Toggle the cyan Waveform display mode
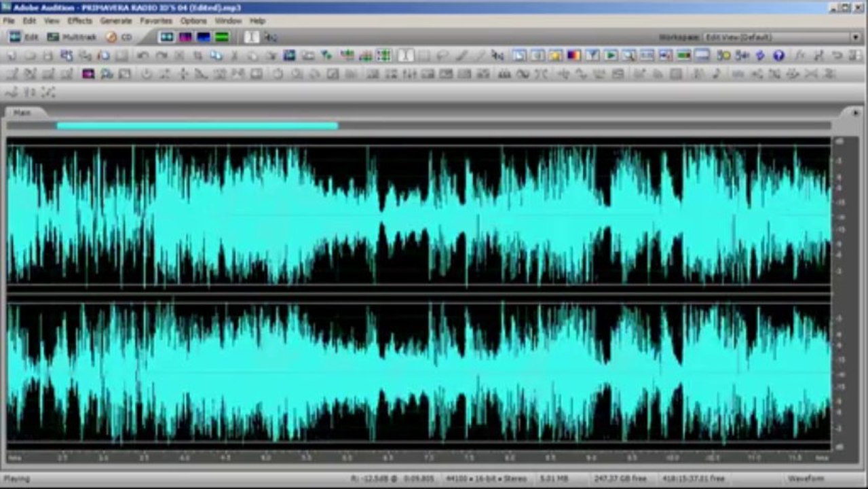Screen dimensions: 868x489 click(166, 37)
